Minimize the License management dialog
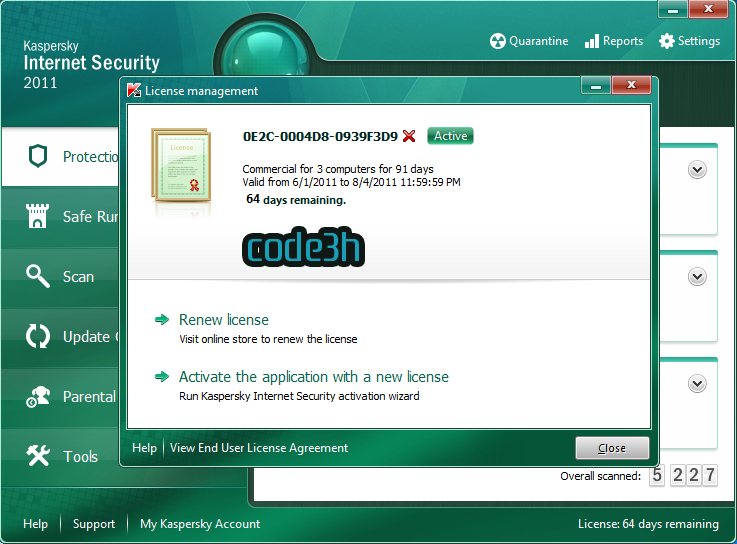The width and height of the screenshot is (737, 544). pos(596,86)
